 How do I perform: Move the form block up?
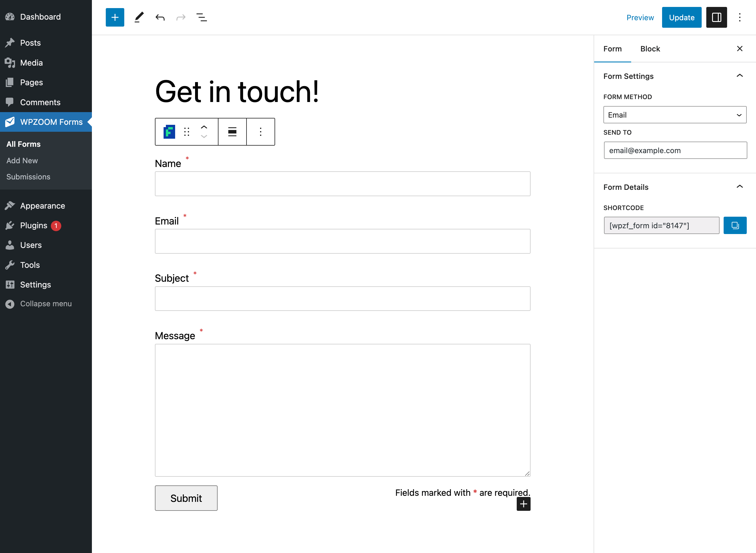(x=204, y=127)
